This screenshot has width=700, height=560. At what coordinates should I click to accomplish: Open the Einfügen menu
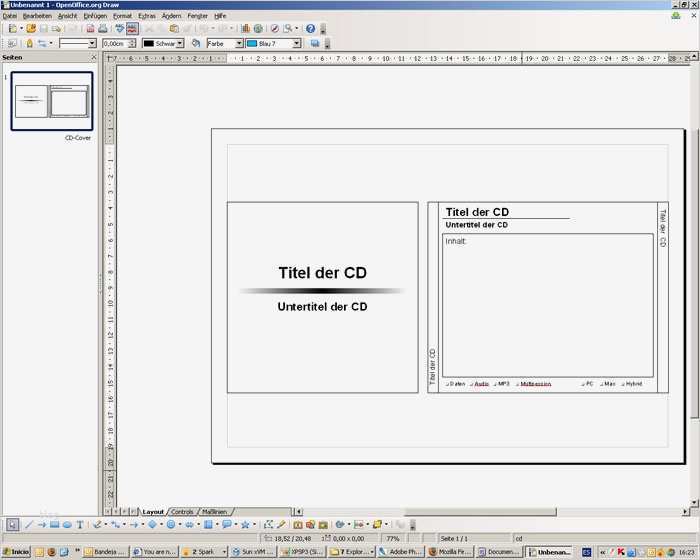coord(96,16)
